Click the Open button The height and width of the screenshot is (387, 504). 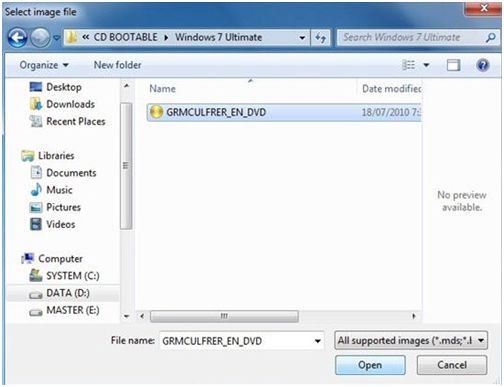coord(370,365)
